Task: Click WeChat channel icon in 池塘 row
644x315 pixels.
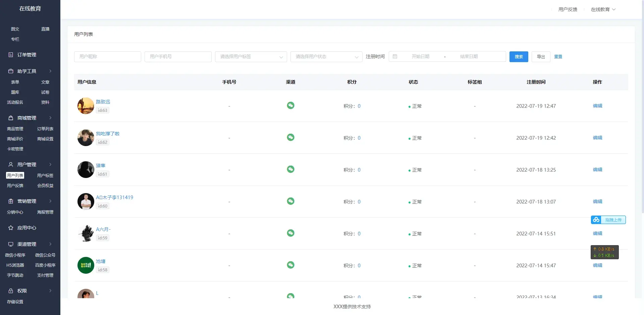Action: (290, 265)
